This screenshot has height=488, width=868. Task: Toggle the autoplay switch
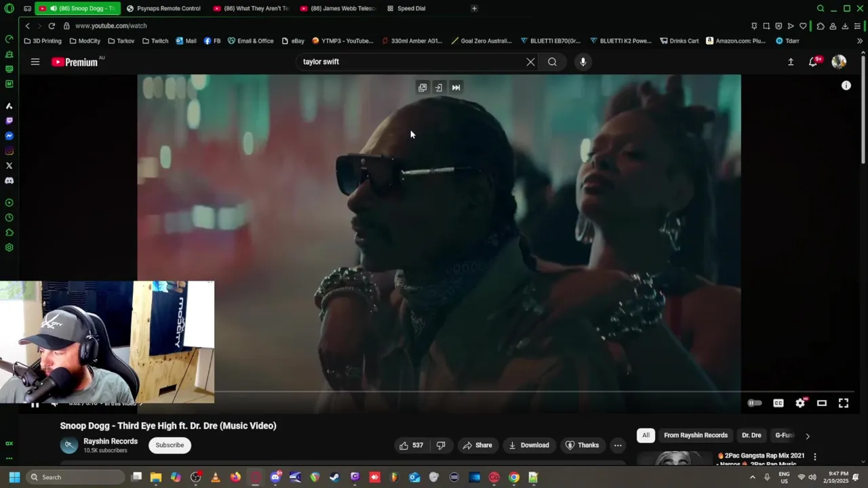[755, 403]
